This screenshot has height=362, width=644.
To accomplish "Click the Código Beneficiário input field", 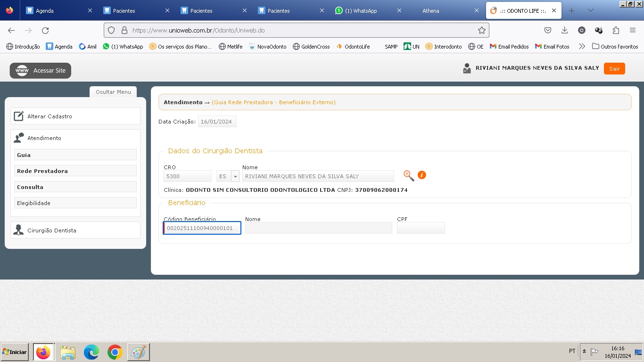I will 202,228.
